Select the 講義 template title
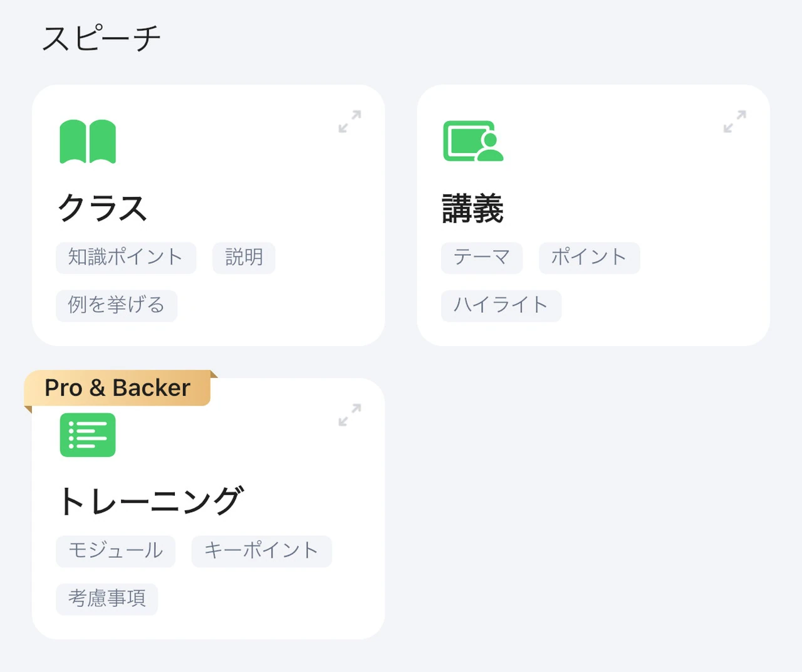 [473, 208]
